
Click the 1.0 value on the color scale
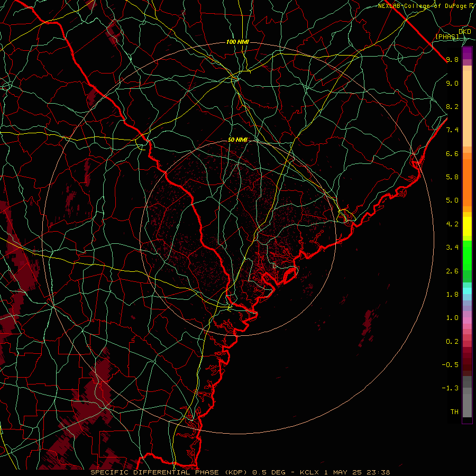(452, 318)
